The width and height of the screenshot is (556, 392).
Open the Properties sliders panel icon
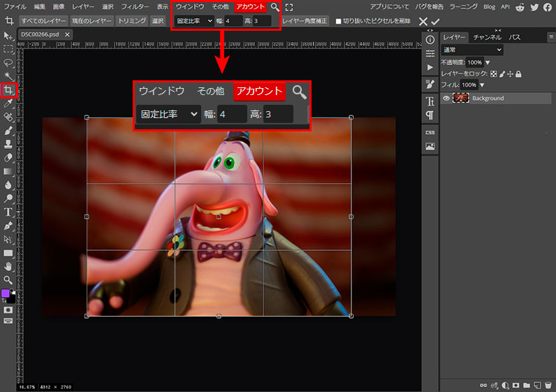[430, 54]
